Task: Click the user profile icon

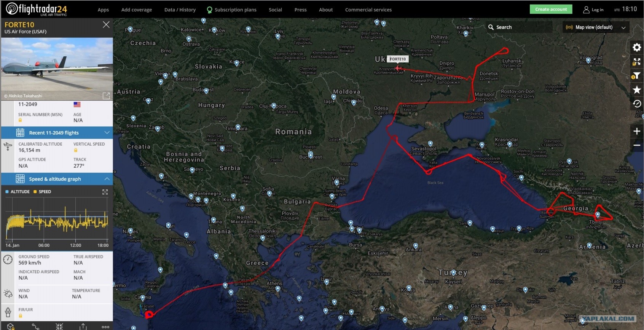Action: coord(586,10)
